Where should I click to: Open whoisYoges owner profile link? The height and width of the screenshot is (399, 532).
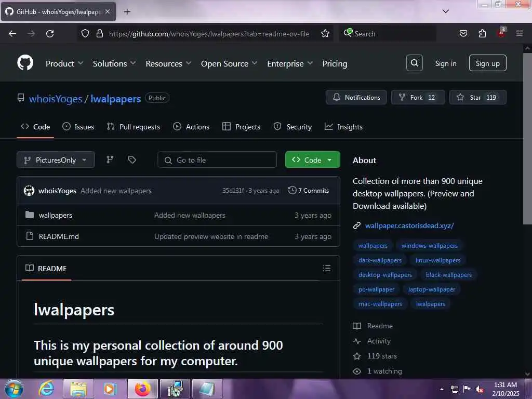tap(56, 99)
